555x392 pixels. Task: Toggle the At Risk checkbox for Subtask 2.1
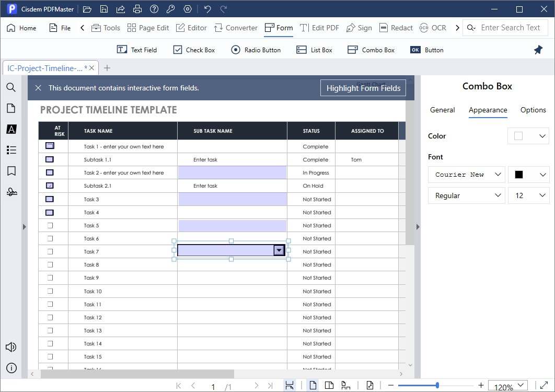pyautogui.click(x=50, y=186)
